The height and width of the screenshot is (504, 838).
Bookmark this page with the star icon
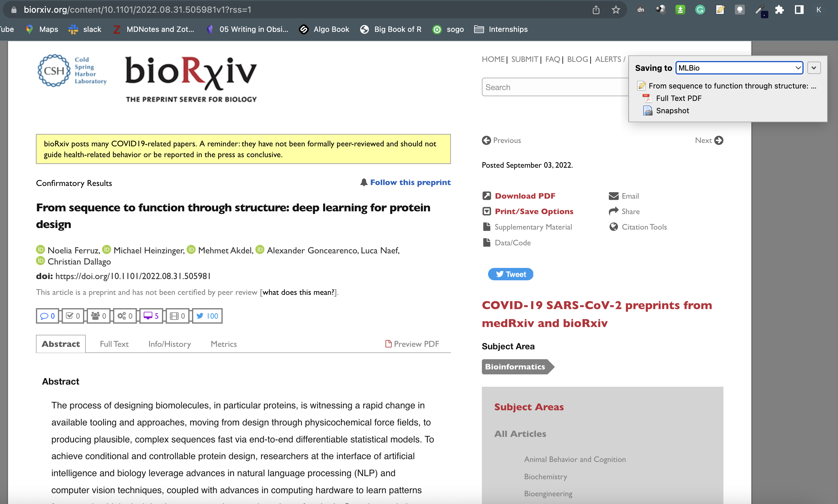click(x=616, y=10)
